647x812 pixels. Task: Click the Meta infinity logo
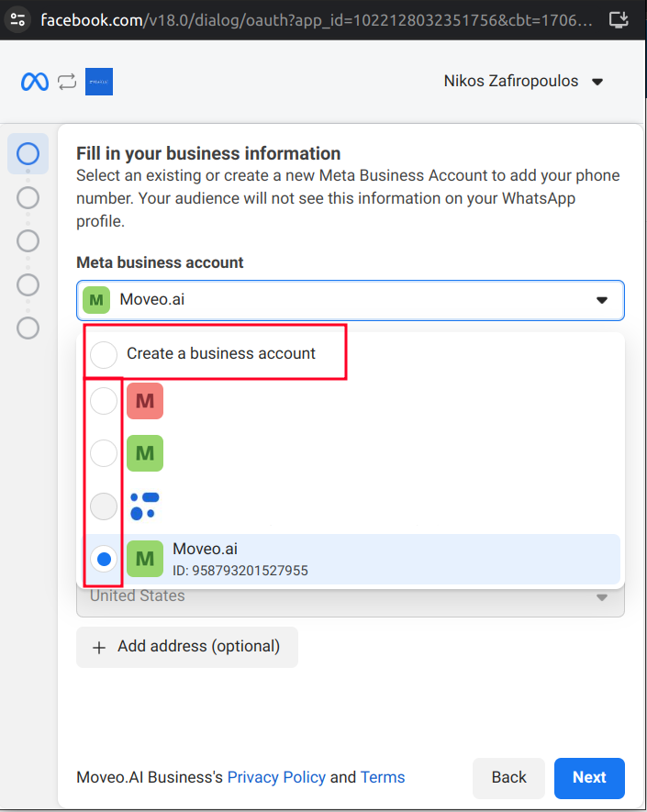[35, 82]
